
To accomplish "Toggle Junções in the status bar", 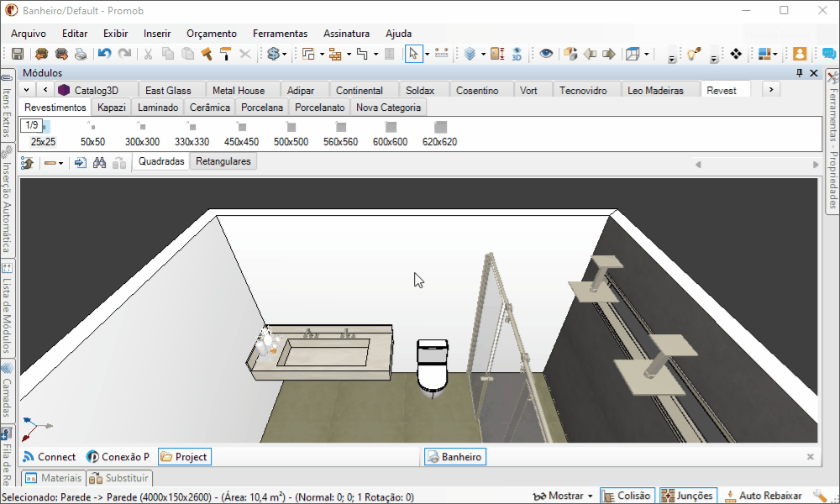I will [688, 496].
